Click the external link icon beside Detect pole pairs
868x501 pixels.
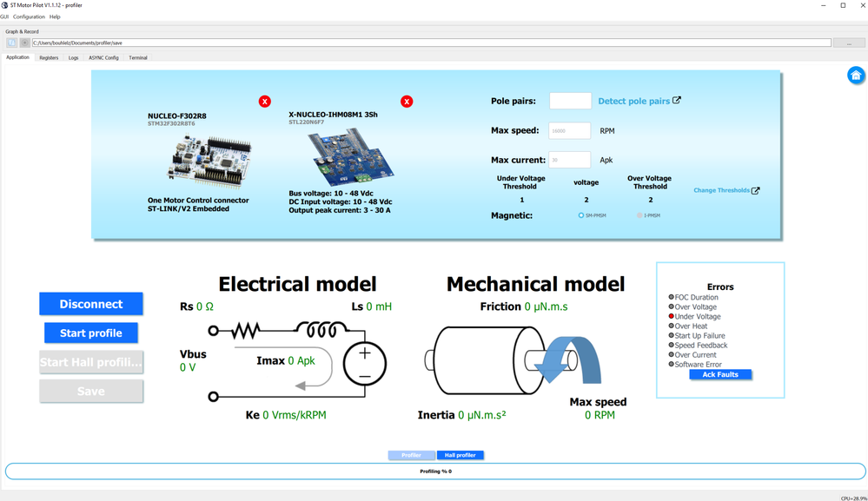pos(677,100)
